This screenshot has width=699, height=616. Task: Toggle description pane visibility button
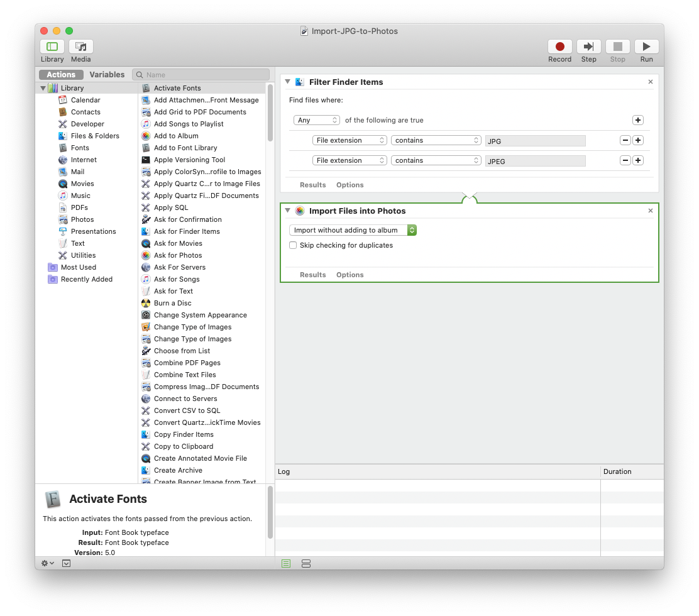67,563
